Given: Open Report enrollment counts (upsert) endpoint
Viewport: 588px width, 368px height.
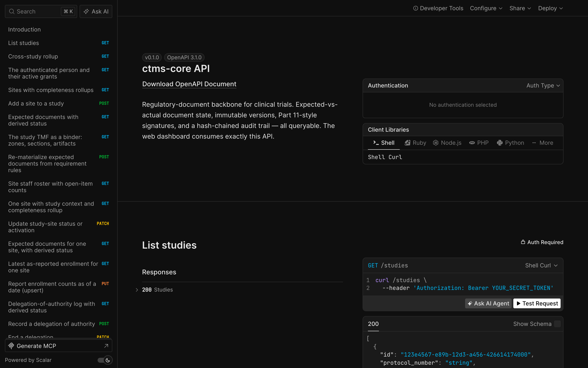Looking at the screenshot, I should [x=59, y=287].
